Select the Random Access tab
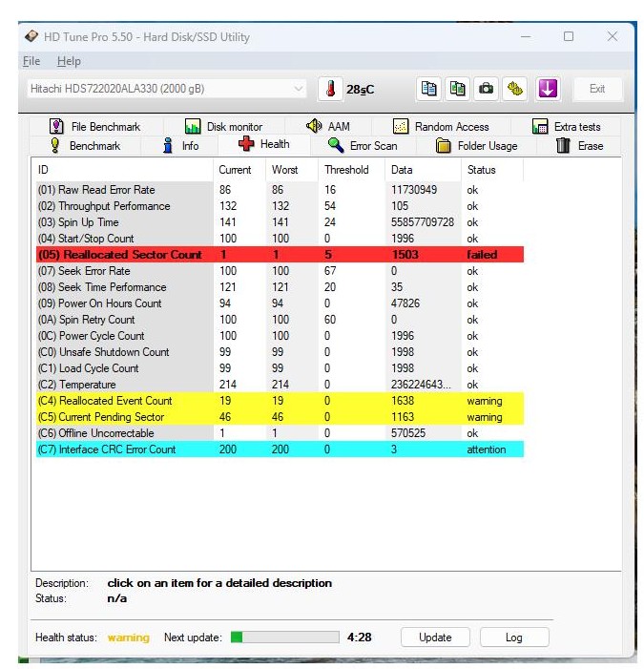This screenshot has width=644, height=669. click(x=441, y=126)
